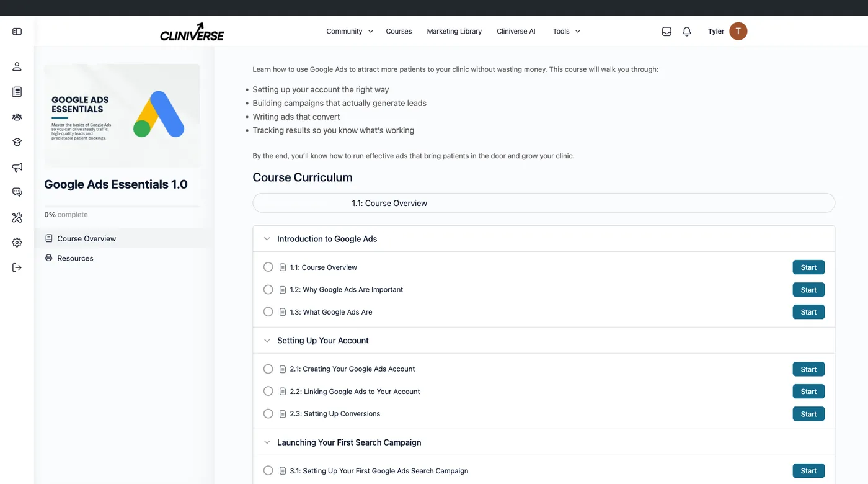Click the logout icon in sidebar
The height and width of the screenshot is (484, 868).
[x=17, y=267]
